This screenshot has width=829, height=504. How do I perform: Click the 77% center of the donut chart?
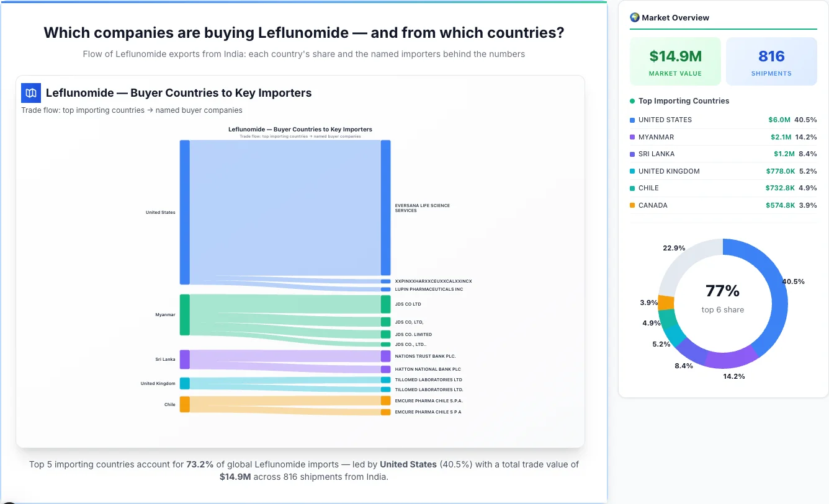(722, 290)
